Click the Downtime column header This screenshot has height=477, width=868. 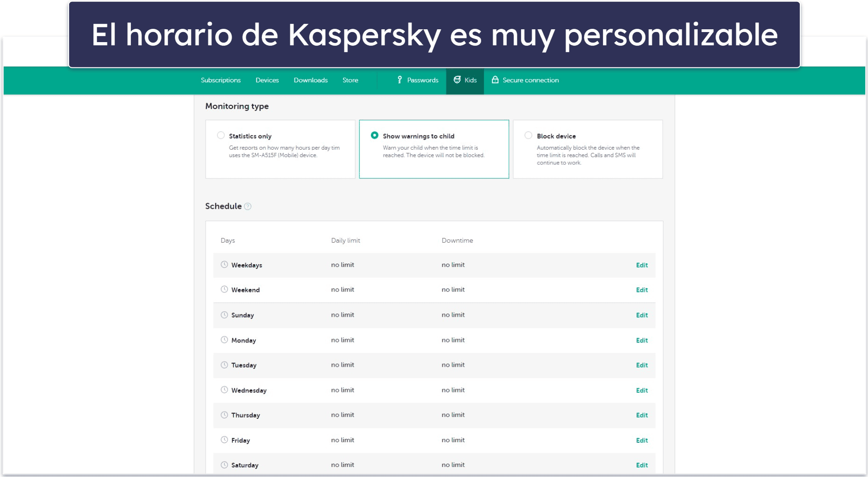pyautogui.click(x=457, y=240)
